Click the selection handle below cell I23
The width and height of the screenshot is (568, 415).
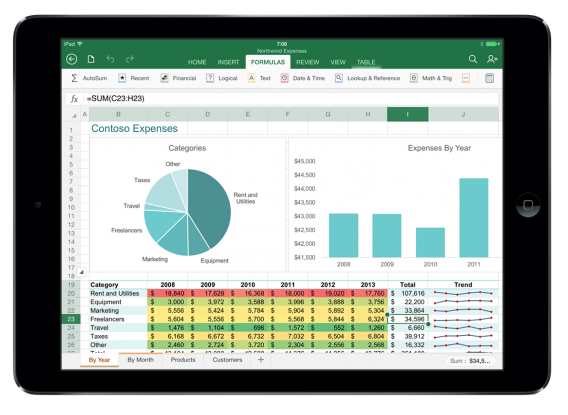coord(428,324)
